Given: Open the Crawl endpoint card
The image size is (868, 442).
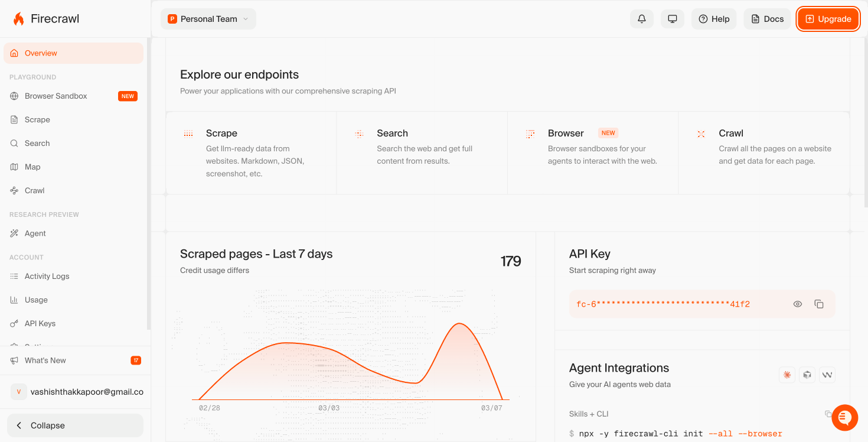Looking at the screenshot, I should (x=764, y=153).
